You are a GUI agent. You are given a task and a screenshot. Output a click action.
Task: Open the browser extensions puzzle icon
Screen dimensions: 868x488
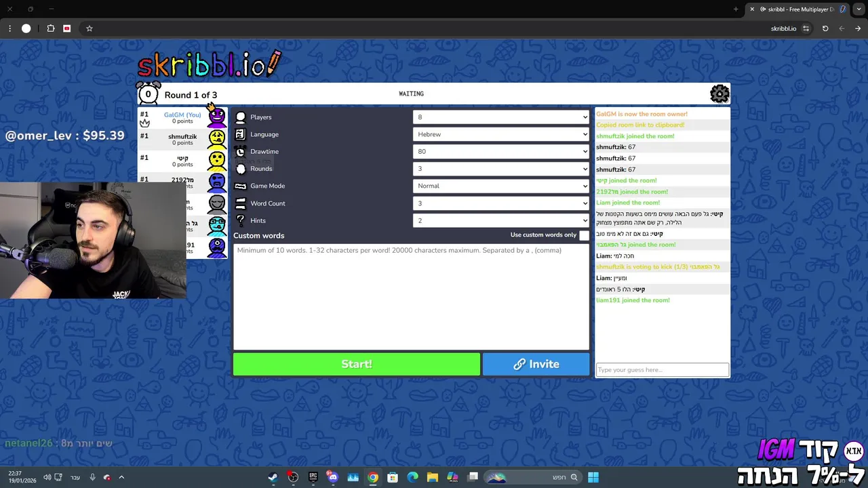[51, 28]
